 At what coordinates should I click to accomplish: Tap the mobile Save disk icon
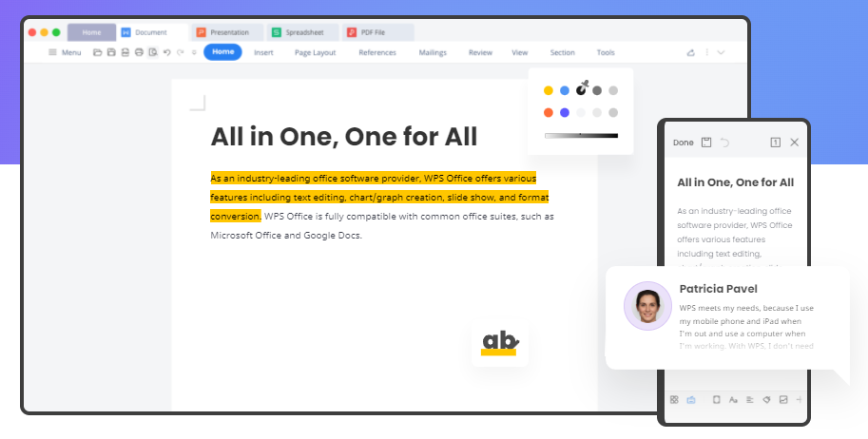[706, 143]
